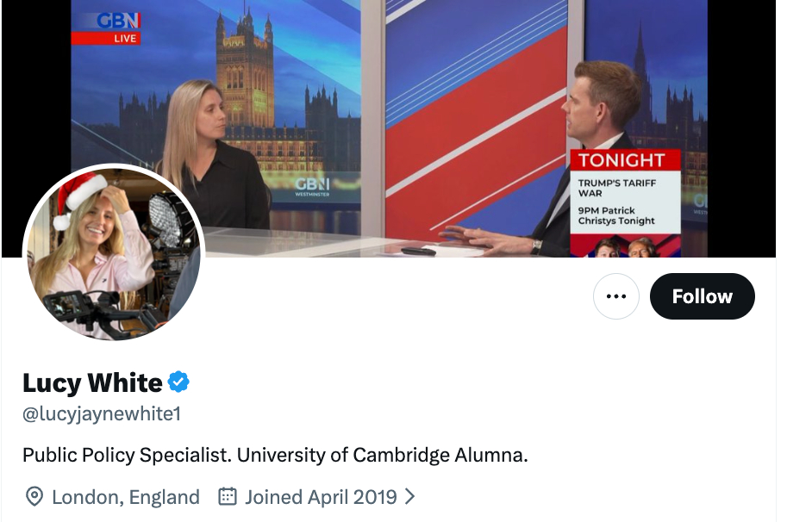
Task: Click the Santa hat on the profile picture
Action: coord(79,196)
